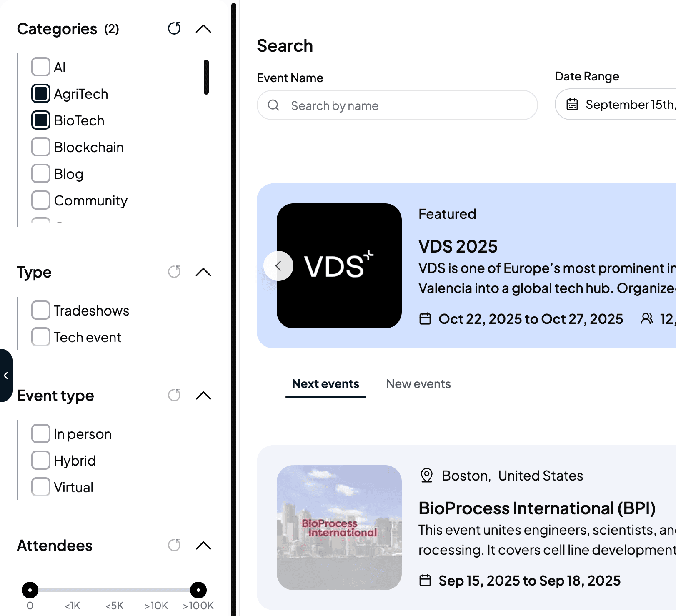Click the previous featured event arrow
The image size is (676, 616).
[x=278, y=266]
